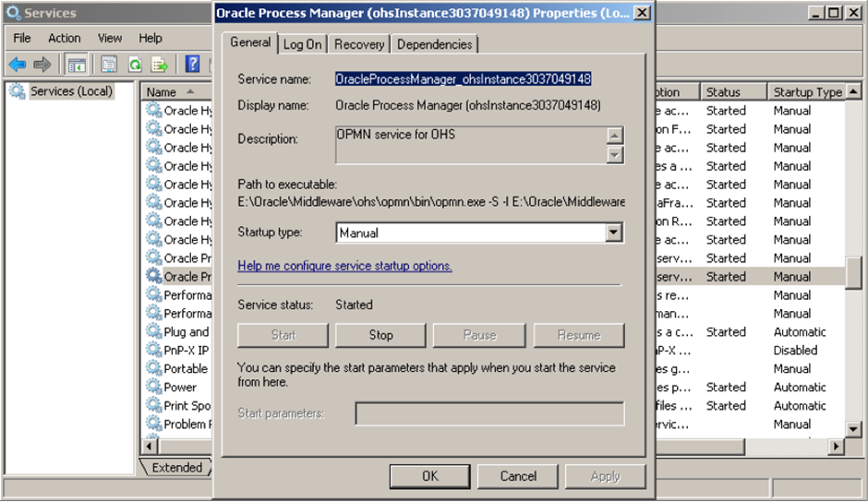Image resolution: width=868 pixels, height=502 pixels.
Task: Click the Export List toolbar icon
Action: pos(160,64)
